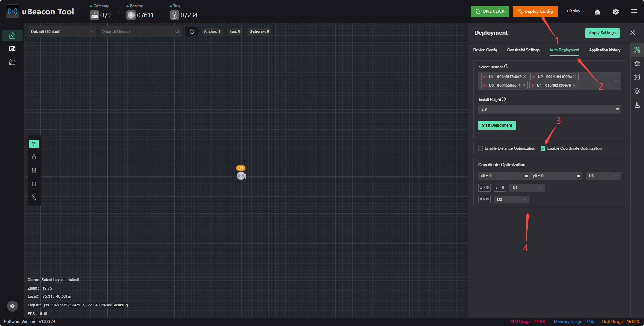Select the bug debug tool in map toolbar
Viewport: 644px width, 326px height.
(x=34, y=157)
